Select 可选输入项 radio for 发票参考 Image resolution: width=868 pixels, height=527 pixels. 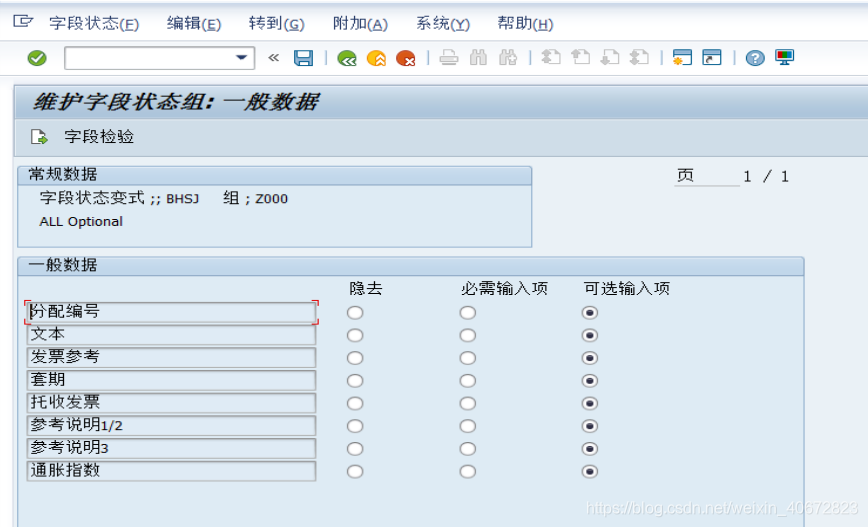(590, 358)
